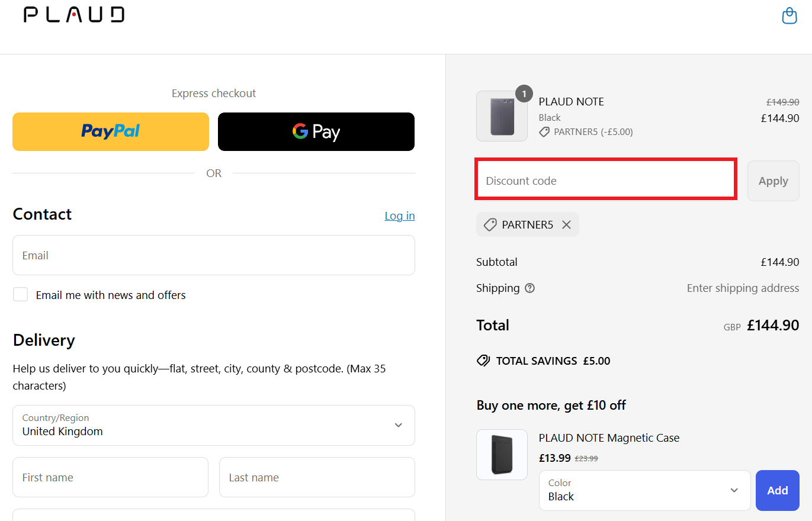Viewport: 812px width, 521px height.
Task: Pay with Google Pay
Action: (x=316, y=131)
